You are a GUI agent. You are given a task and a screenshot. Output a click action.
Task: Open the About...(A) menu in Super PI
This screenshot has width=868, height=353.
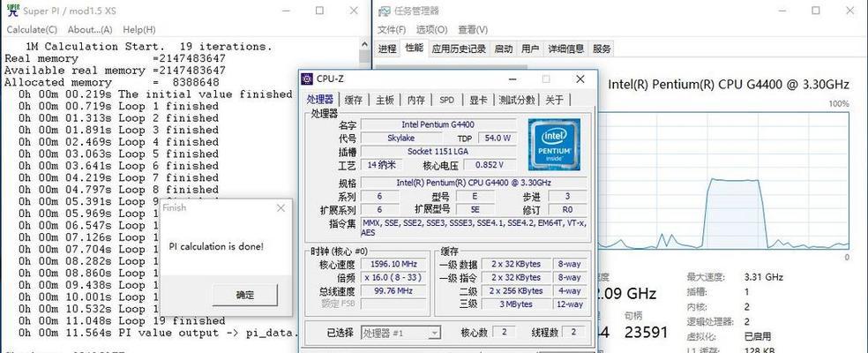pyautogui.click(x=90, y=30)
